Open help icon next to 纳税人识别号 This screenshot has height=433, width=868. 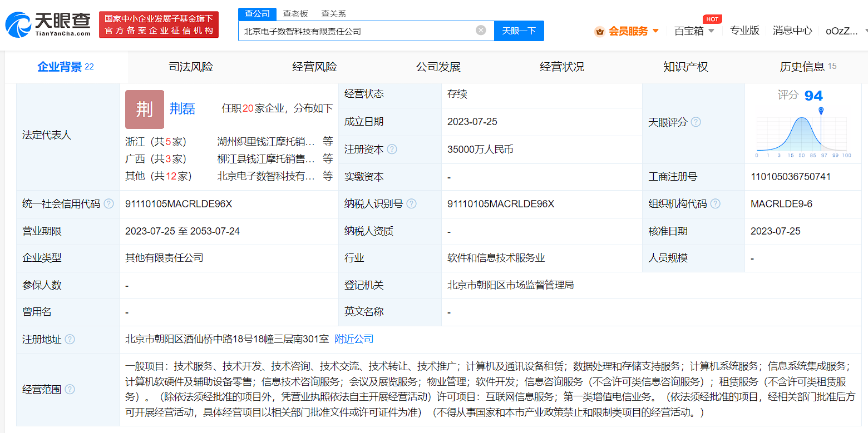[411, 204]
